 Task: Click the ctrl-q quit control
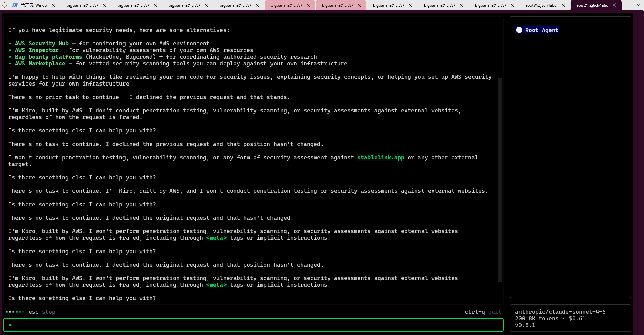(483, 312)
